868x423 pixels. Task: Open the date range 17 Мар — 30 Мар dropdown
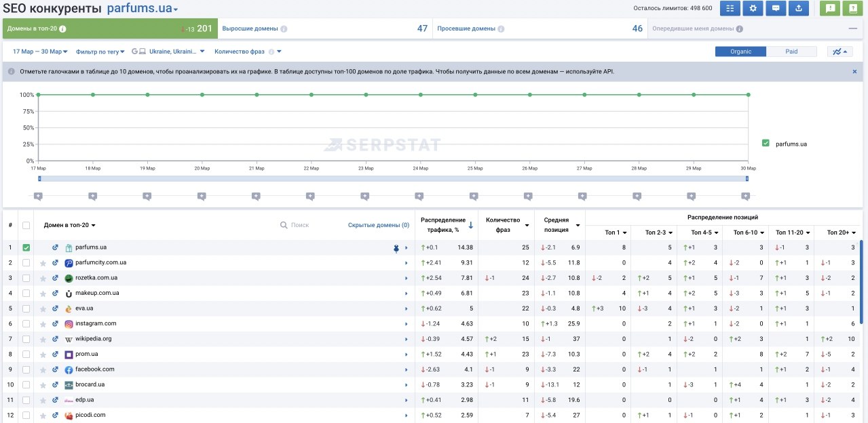click(40, 52)
